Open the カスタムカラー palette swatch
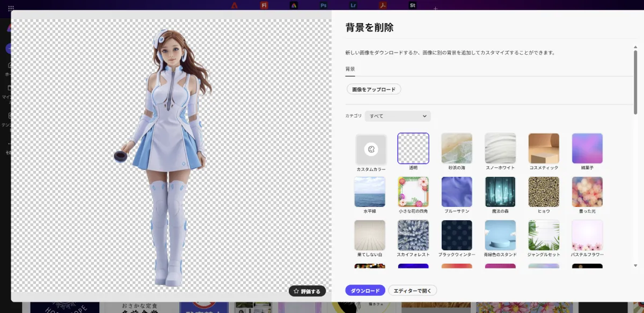The width and height of the screenshot is (644, 313). pos(371,149)
